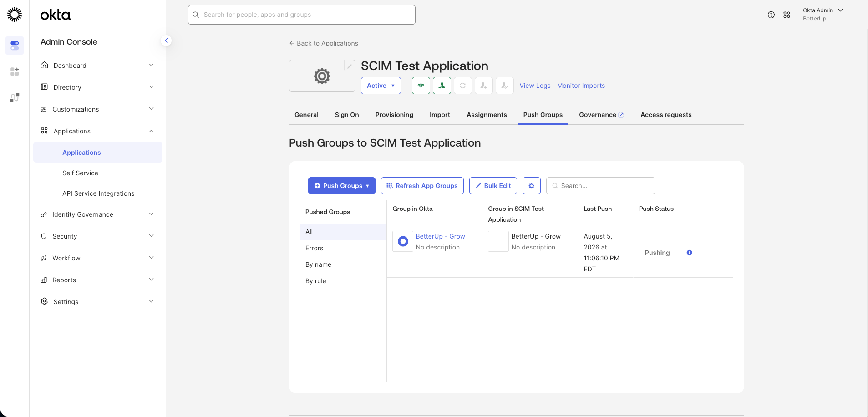868x417 pixels.
Task: Open API Service Integrations in the sidebar
Action: (98, 193)
